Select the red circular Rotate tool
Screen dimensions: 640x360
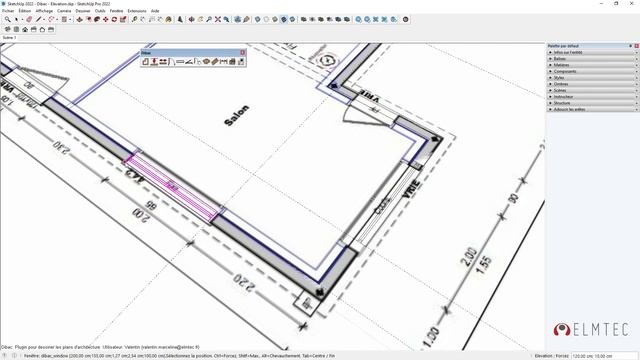pos(114,19)
